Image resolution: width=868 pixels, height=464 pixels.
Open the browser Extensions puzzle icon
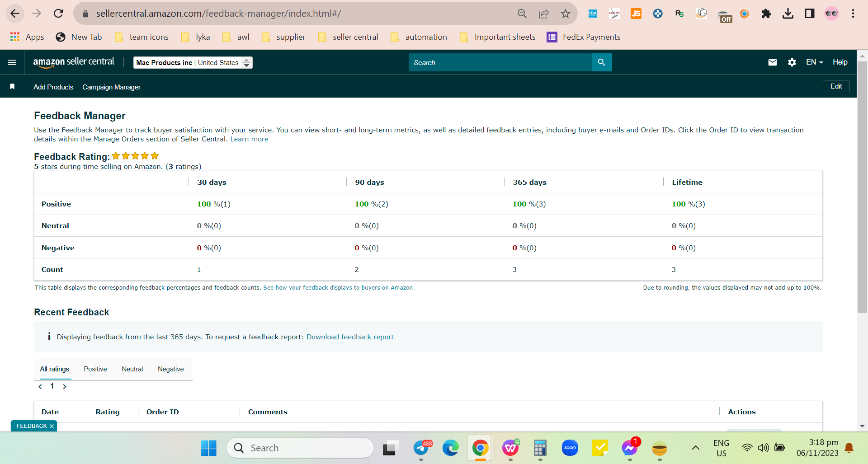[x=766, y=14]
